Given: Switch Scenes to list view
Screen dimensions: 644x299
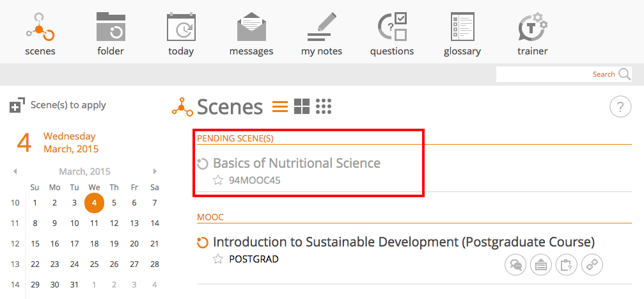Looking at the screenshot, I should 280,106.
